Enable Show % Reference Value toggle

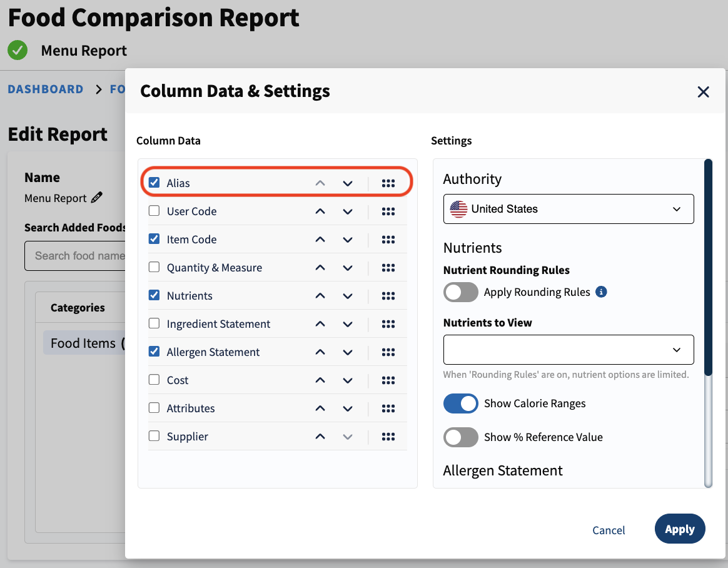(x=460, y=437)
